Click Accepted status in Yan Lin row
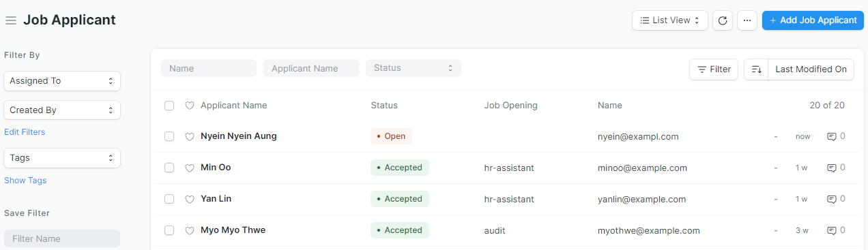The width and height of the screenshot is (868, 250). (x=400, y=199)
